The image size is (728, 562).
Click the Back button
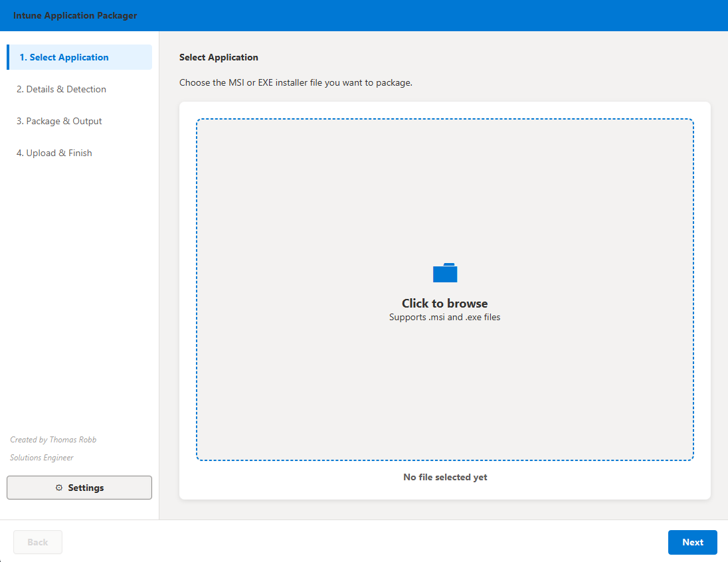pos(38,542)
